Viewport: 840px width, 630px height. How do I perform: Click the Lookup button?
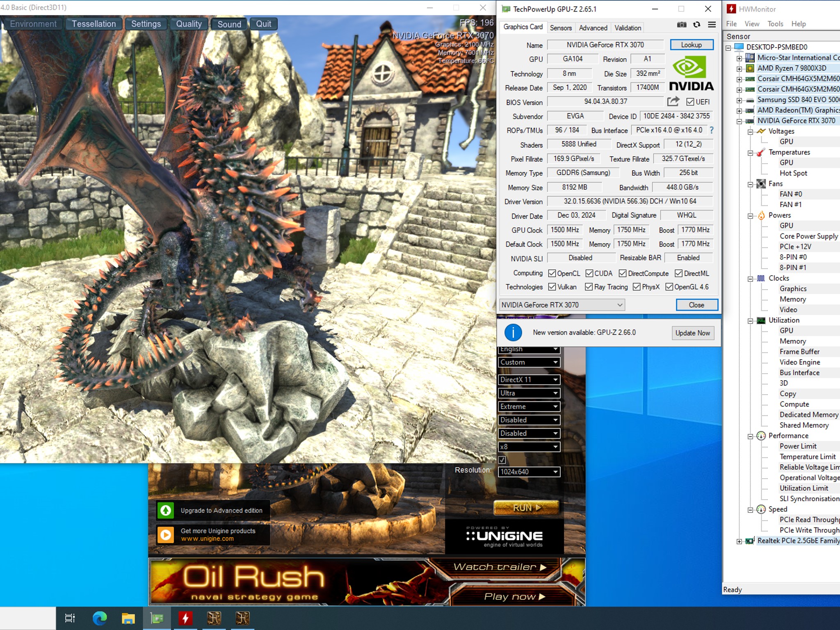pos(692,45)
